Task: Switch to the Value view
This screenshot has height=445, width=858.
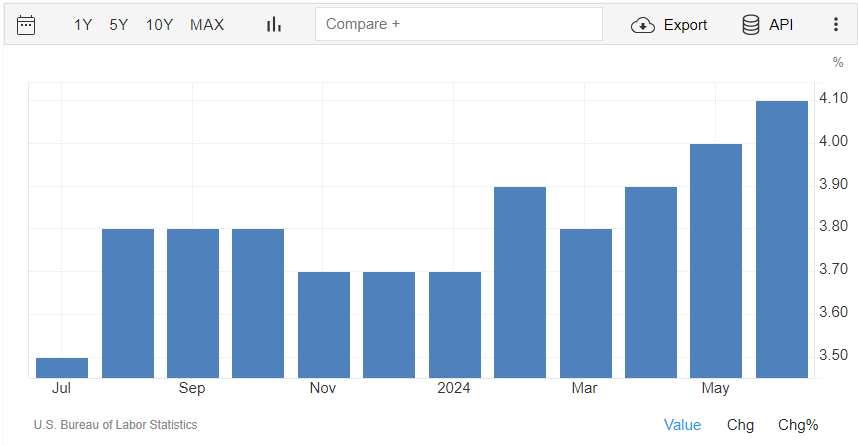Action: 682,425
